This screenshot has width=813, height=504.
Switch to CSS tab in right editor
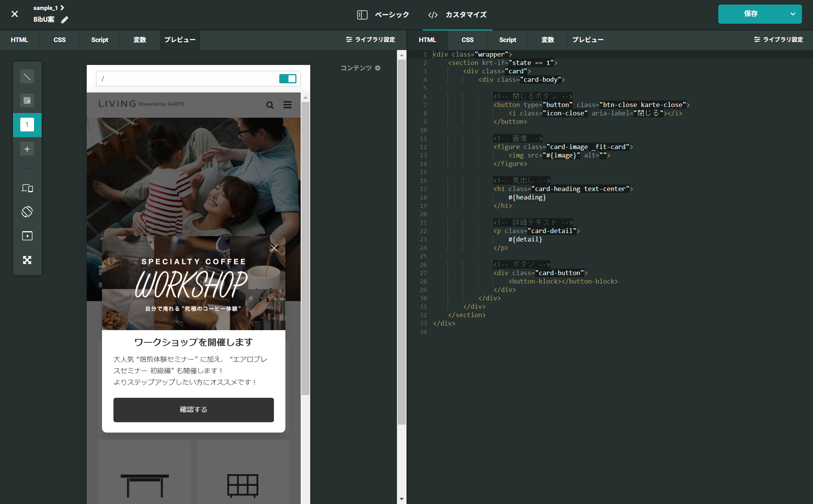(x=467, y=40)
